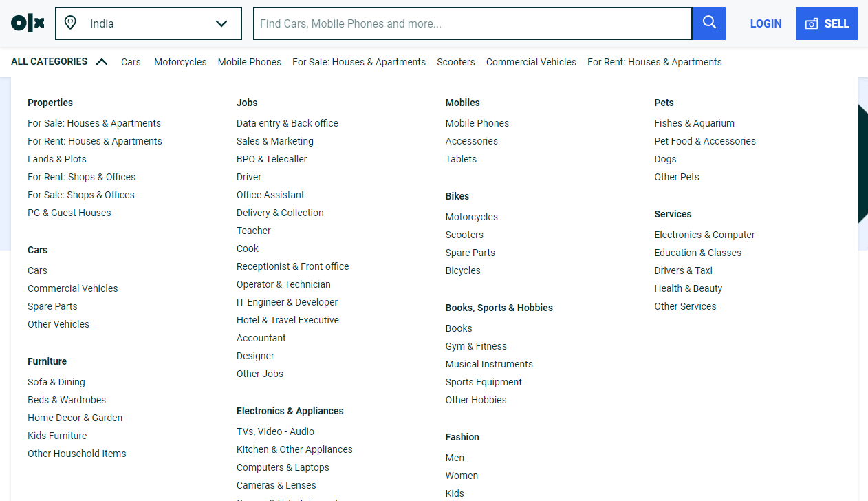Open Musical Instruments under Books, Sports & Hobbies

coord(489,364)
